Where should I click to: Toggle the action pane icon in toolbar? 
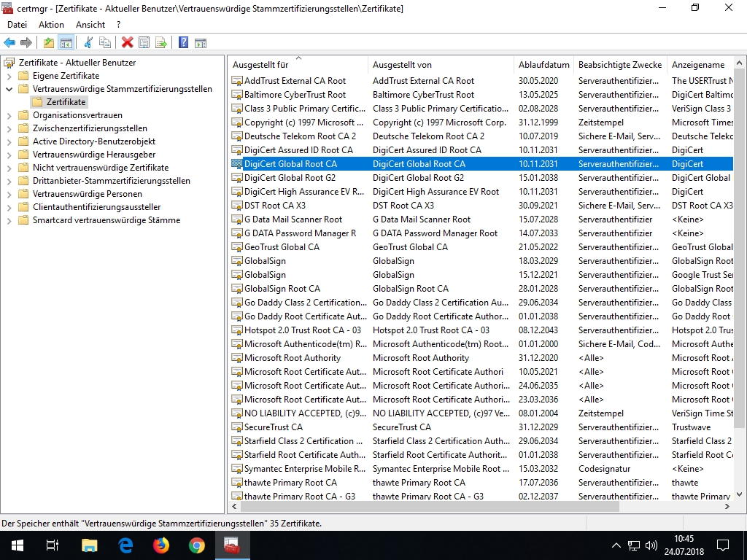(201, 43)
